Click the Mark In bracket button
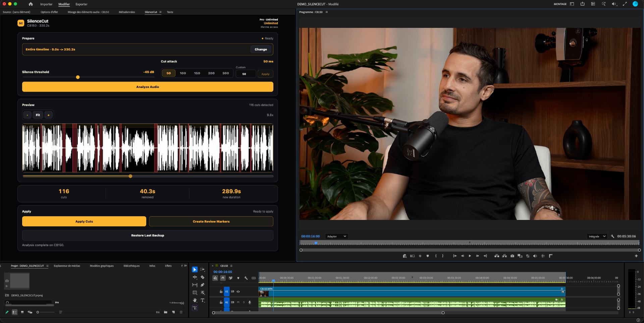644x323 pixels. pyautogui.click(x=436, y=256)
